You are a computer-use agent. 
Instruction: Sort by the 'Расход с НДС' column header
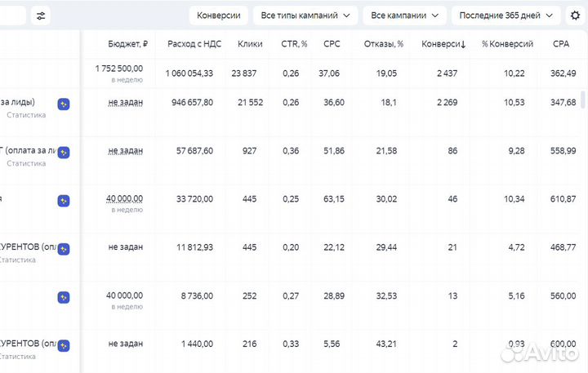click(189, 43)
